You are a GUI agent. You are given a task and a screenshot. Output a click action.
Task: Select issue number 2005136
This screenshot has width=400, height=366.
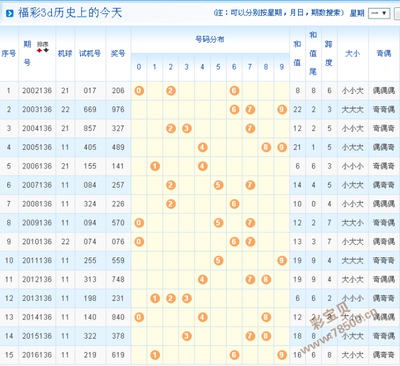point(37,147)
